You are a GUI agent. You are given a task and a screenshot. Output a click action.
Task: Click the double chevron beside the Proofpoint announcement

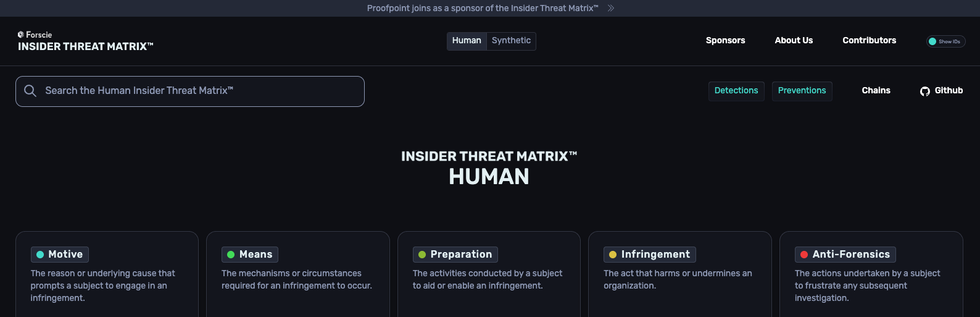[611, 8]
